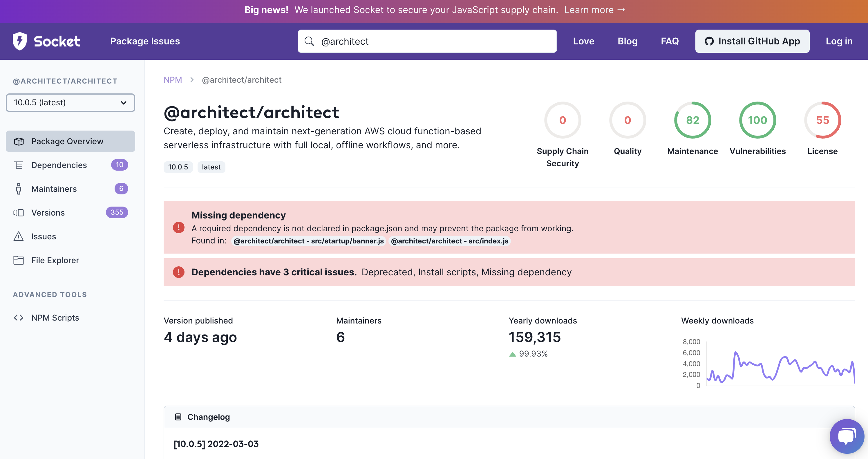The height and width of the screenshot is (459, 868).
Task: Click the search magnifier icon
Action: [309, 41]
